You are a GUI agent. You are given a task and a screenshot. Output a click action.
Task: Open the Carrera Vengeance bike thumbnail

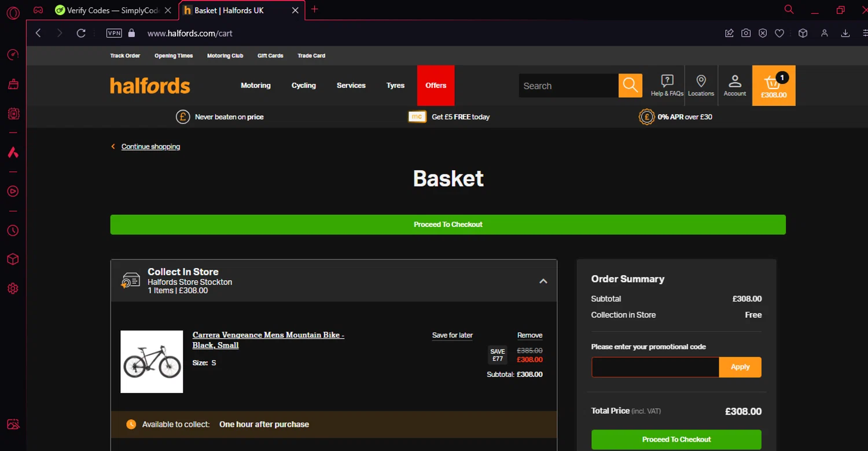pyautogui.click(x=152, y=362)
